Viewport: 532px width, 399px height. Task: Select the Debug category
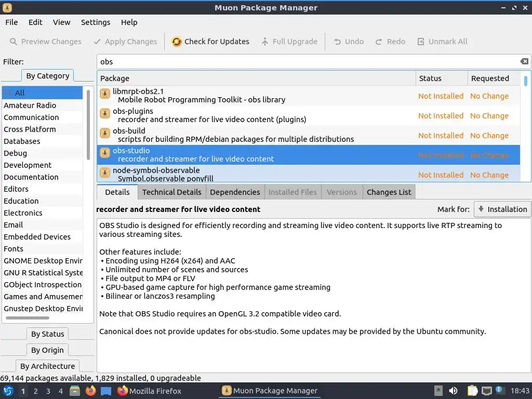(x=43, y=153)
